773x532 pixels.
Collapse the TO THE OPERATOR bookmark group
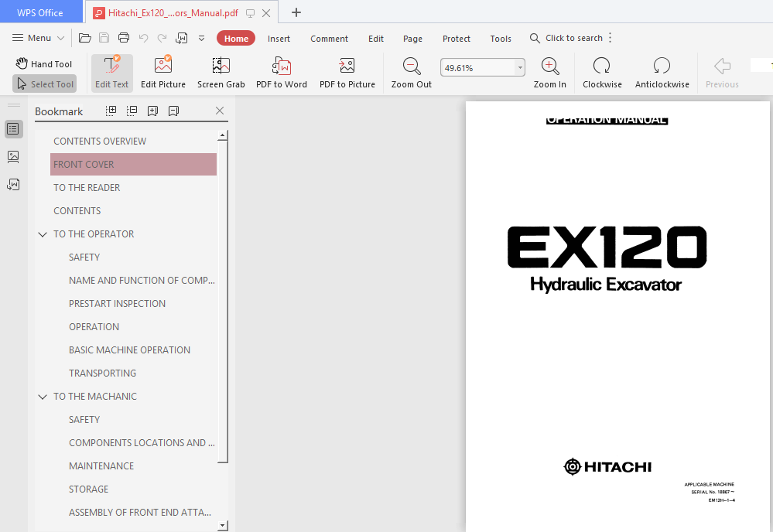tap(43, 234)
